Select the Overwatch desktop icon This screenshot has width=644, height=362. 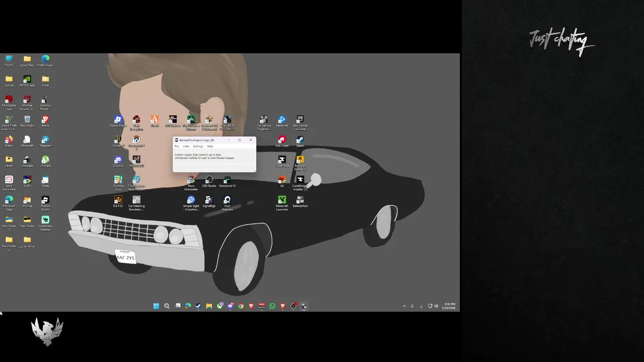(x=136, y=143)
